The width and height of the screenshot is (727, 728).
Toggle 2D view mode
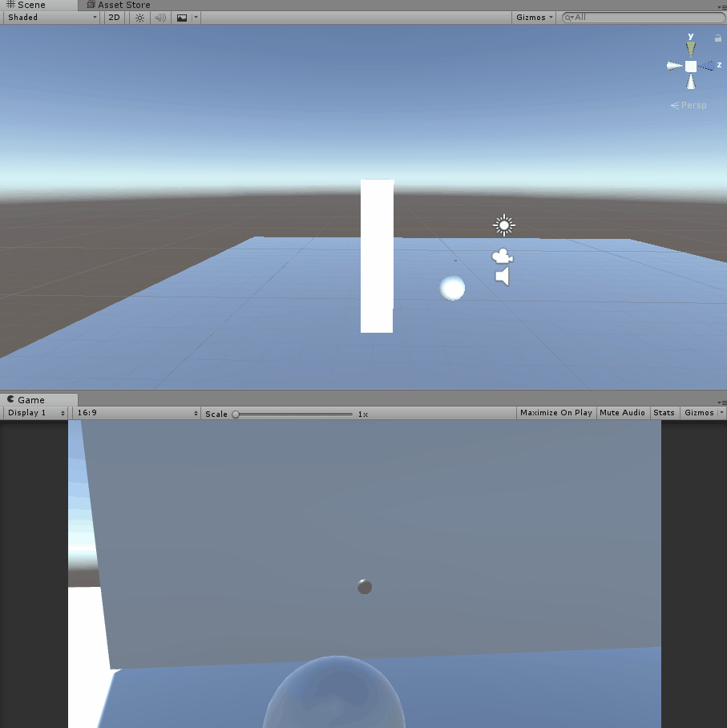coord(114,18)
